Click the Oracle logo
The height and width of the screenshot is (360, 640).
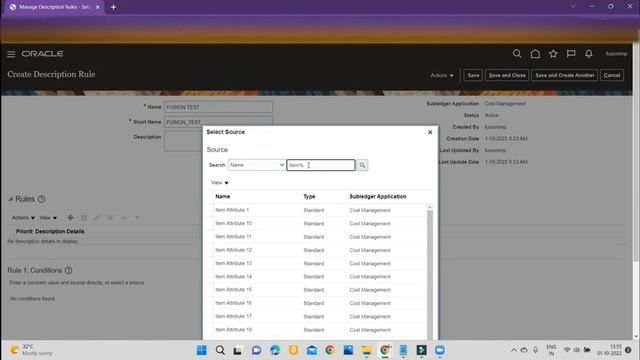pos(42,54)
